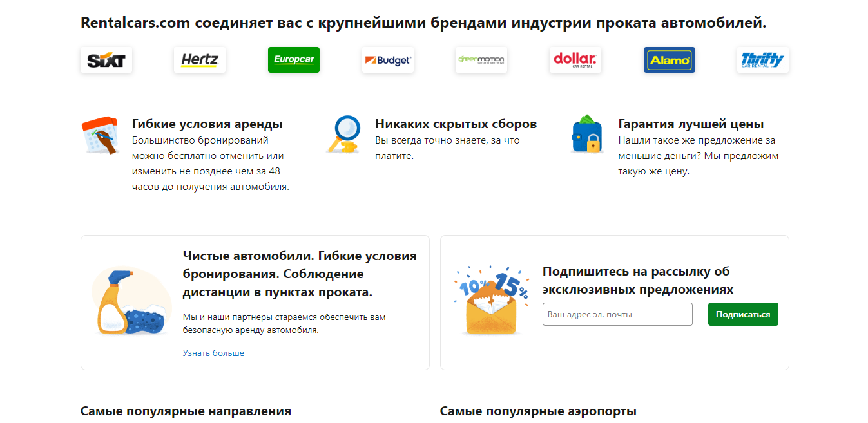Click magnifier icon beside Никаких скрытых сборов
The image size is (868, 423).
coord(343,134)
